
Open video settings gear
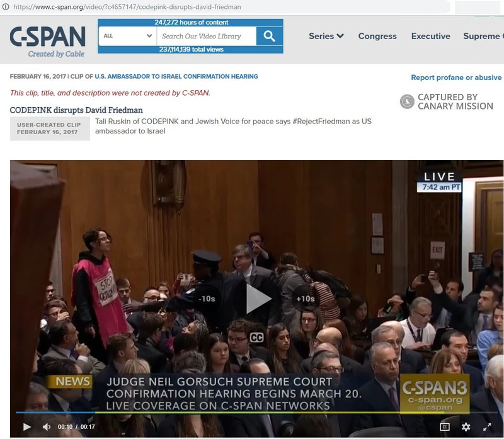[466, 427]
